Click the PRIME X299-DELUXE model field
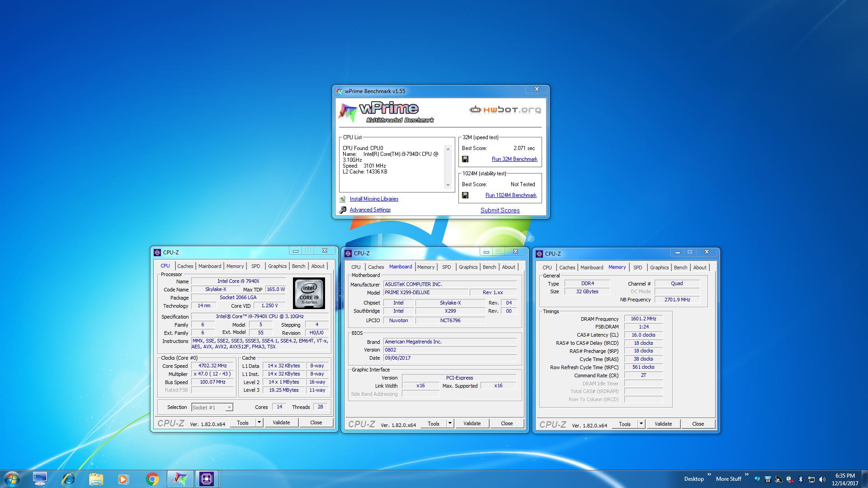Image resolution: width=868 pixels, height=488 pixels. tap(425, 292)
